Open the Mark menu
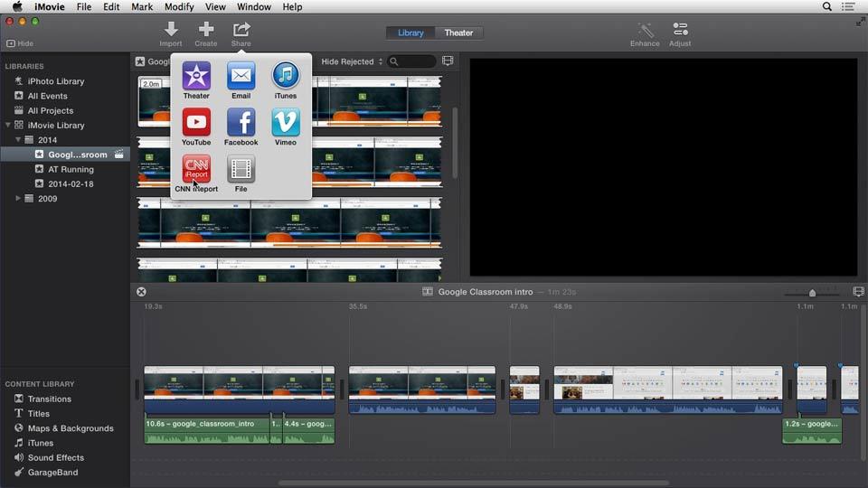 coord(142,6)
